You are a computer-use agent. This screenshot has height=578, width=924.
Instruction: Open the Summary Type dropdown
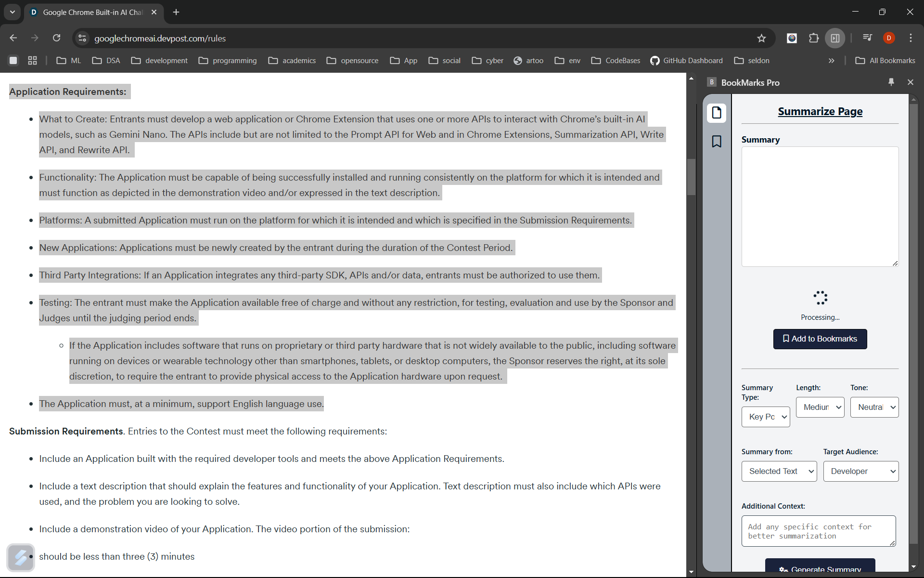[765, 417]
